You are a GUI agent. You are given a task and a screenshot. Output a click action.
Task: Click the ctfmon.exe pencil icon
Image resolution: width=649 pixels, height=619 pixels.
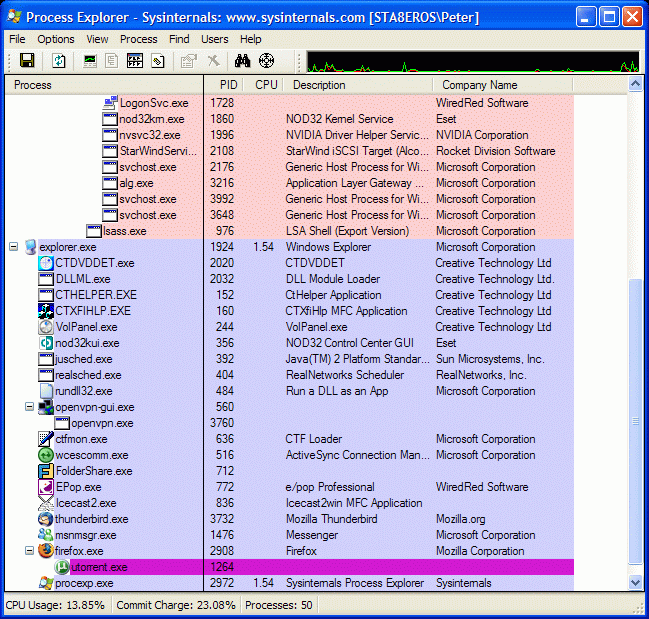[x=46, y=439]
